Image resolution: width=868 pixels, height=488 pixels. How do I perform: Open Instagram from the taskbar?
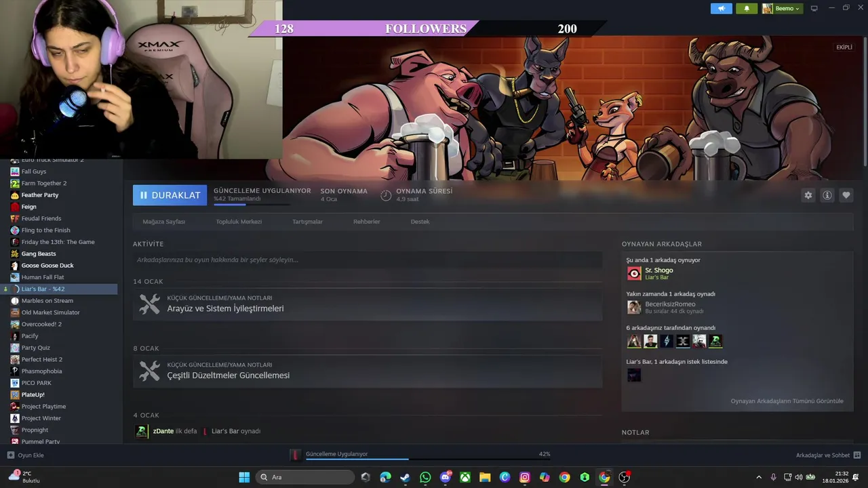525,477
